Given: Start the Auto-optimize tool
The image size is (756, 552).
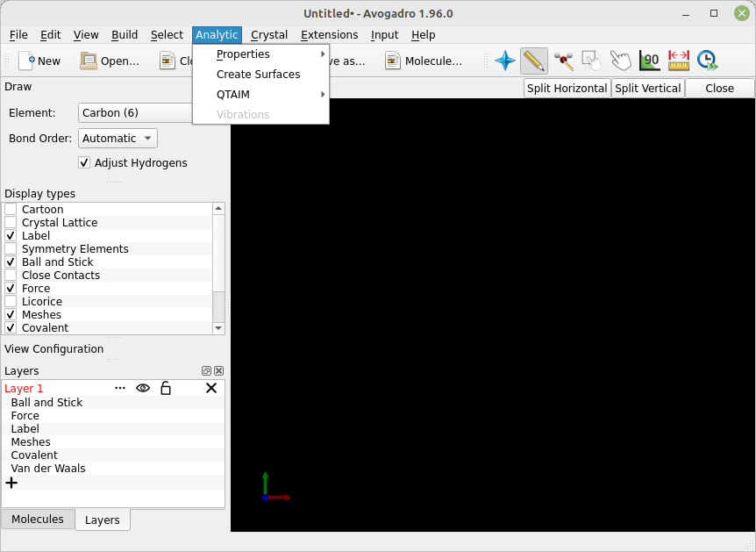Looking at the screenshot, I should (707, 61).
